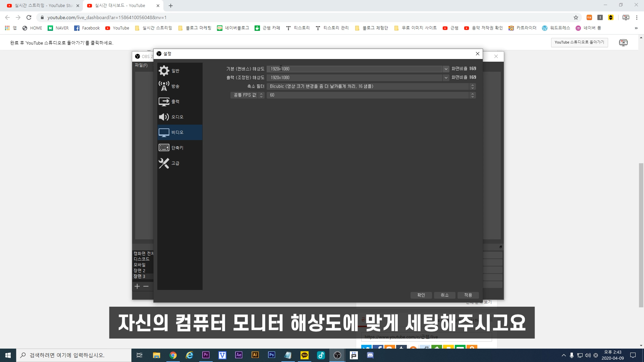Click the 확인 (OK) button
644x362 pixels.
[x=421, y=295]
